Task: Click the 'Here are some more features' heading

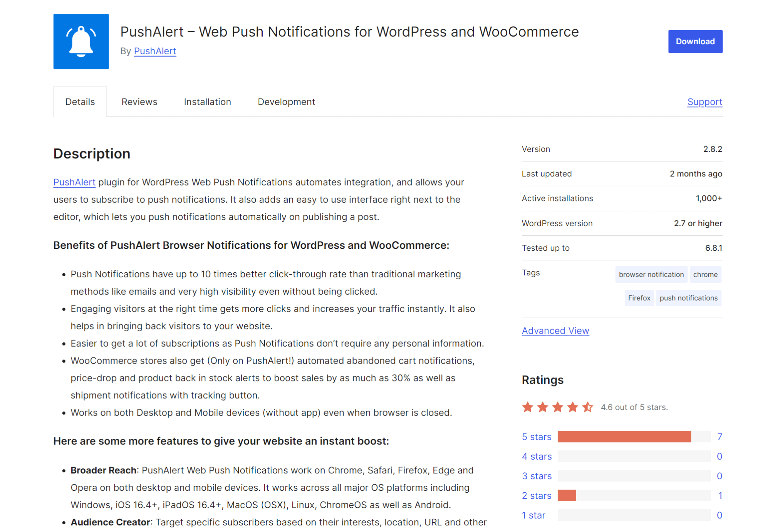Action: 221,441
